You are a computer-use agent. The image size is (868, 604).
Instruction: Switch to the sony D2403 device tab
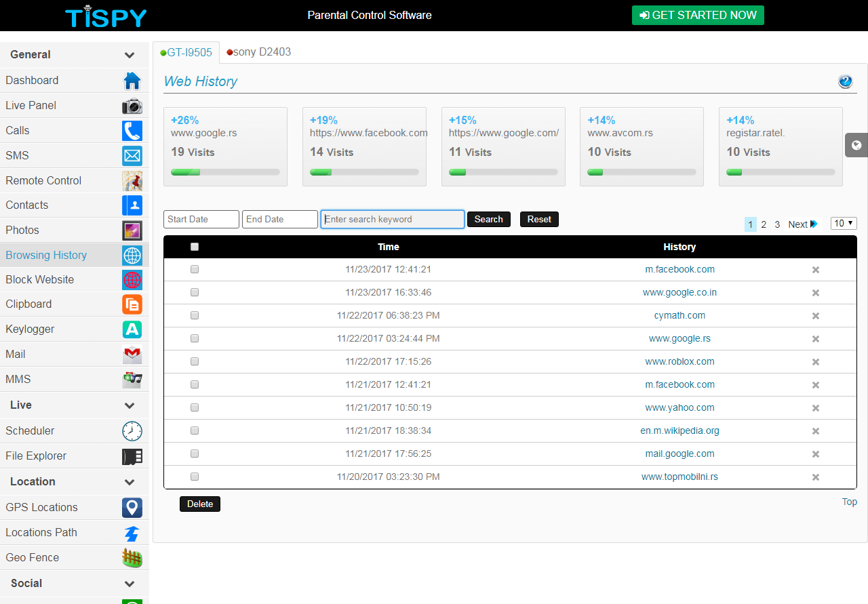click(x=259, y=52)
